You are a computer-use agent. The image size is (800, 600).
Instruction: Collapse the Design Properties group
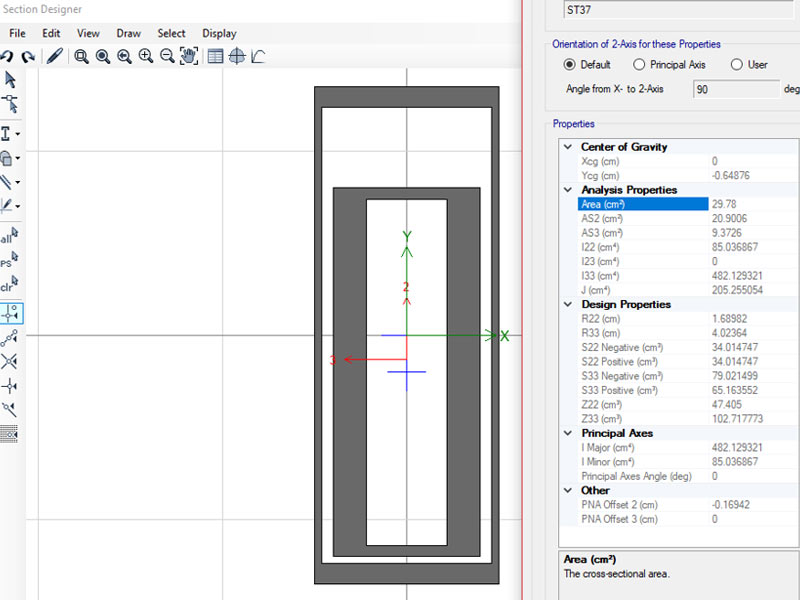click(568, 304)
